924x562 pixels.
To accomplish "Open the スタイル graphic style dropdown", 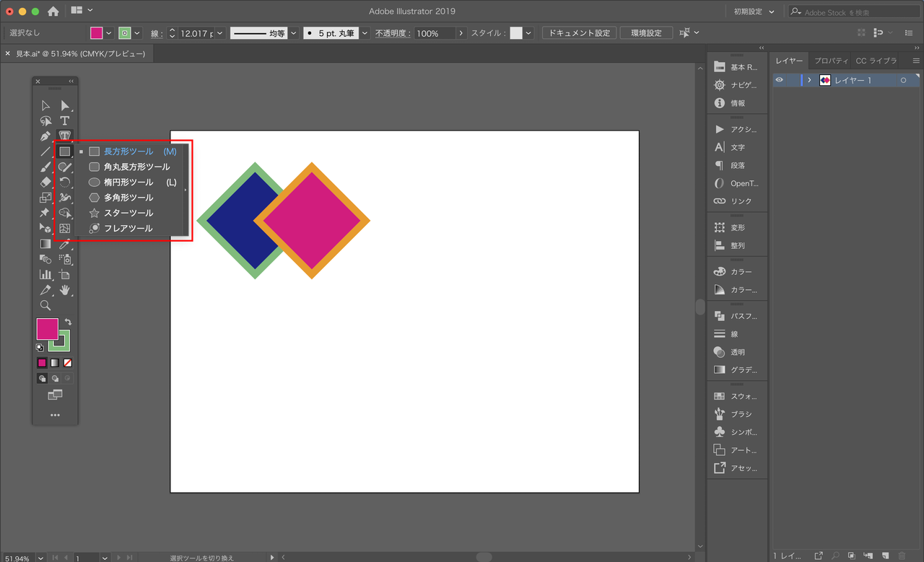I will click(529, 33).
